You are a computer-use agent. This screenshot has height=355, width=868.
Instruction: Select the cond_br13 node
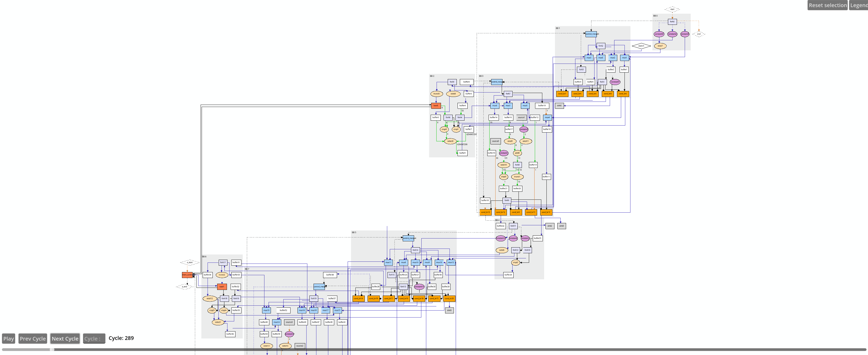[485, 212]
